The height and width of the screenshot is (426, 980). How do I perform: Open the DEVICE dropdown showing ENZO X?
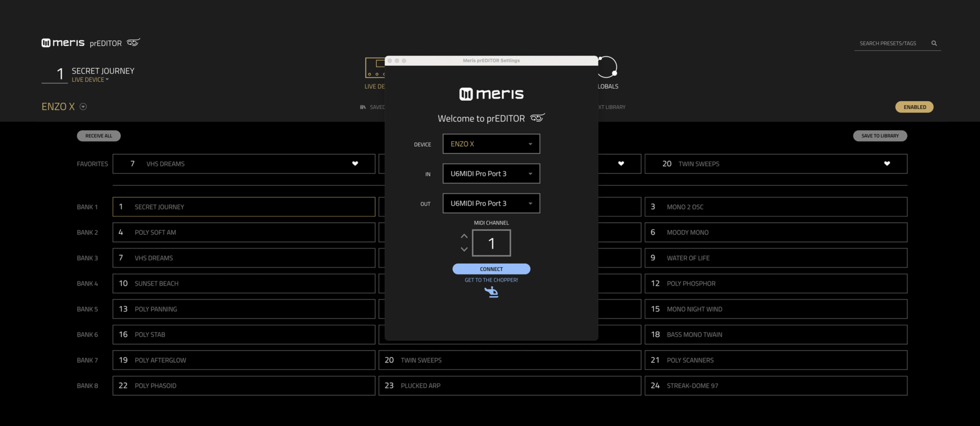pyautogui.click(x=491, y=144)
